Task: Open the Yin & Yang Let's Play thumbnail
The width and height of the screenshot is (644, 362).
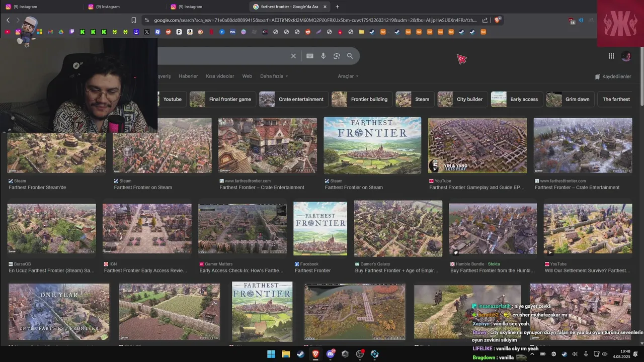Action: coord(477,145)
